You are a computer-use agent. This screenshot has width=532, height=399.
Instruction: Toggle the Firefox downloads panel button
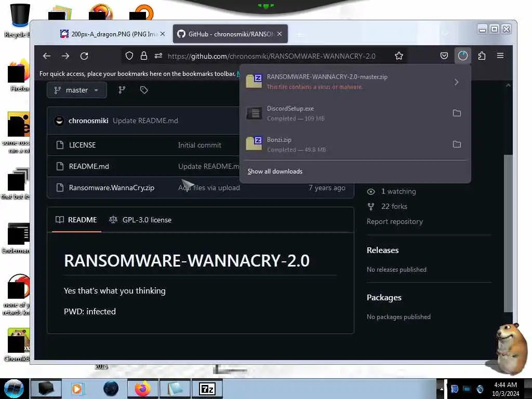pyautogui.click(x=463, y=56)
